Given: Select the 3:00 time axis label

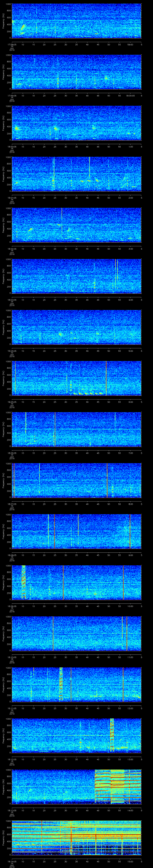Looking at the screenshot, I should [x=130, y=249].
